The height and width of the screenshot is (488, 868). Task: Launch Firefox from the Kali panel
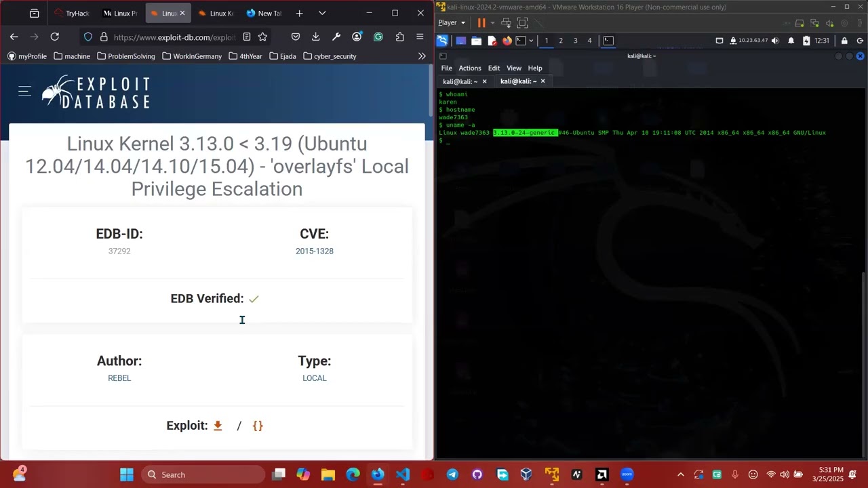[x=507, y=41]
